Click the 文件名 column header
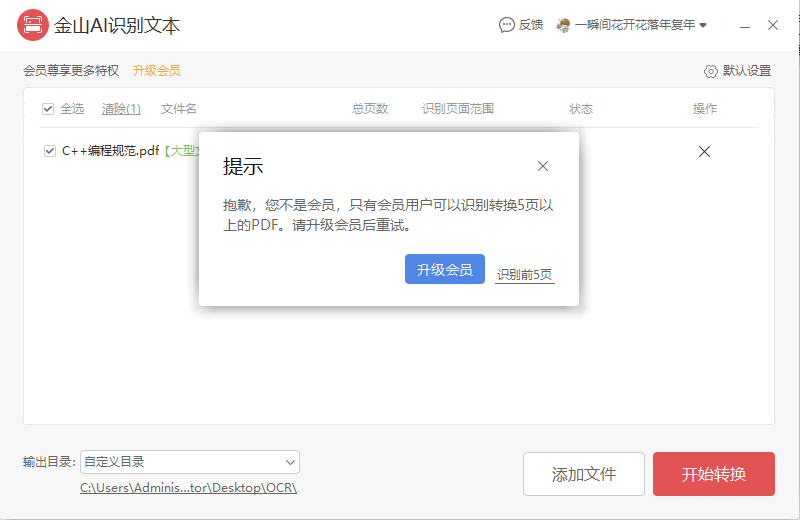Screen dimensions: 800x520 coord(178,109)
